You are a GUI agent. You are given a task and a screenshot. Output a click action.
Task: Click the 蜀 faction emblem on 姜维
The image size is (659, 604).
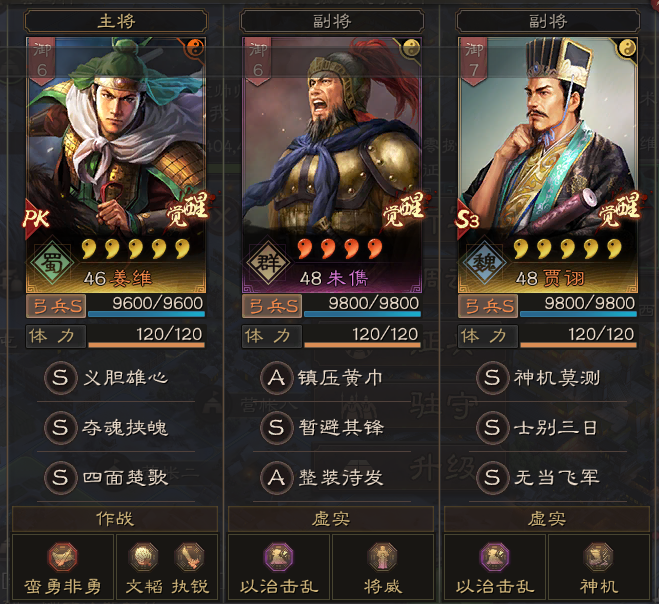click(x=52, y=263)
